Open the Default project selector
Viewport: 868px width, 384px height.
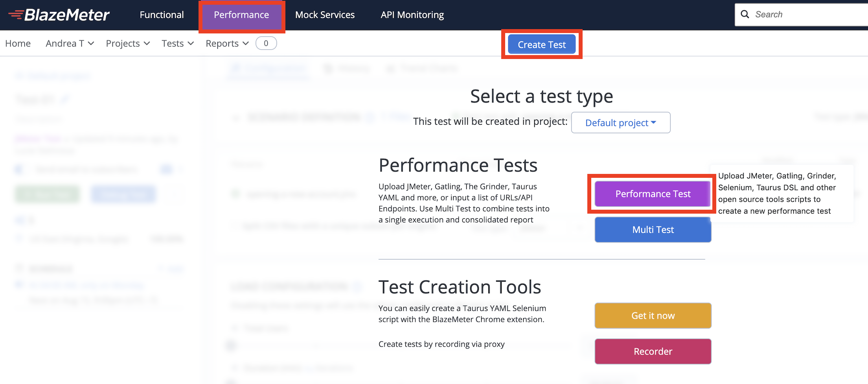click(621, 123)
